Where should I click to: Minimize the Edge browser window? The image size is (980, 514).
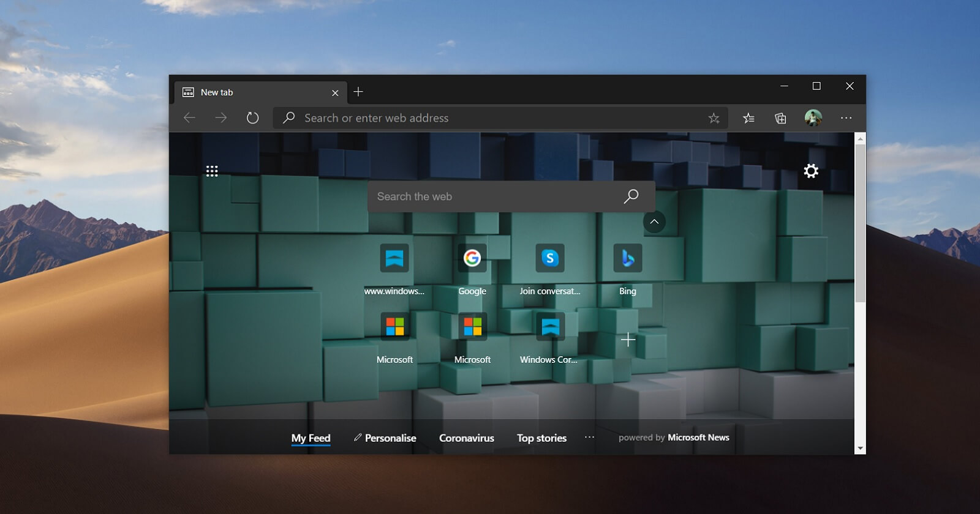(x=784, y=86)
